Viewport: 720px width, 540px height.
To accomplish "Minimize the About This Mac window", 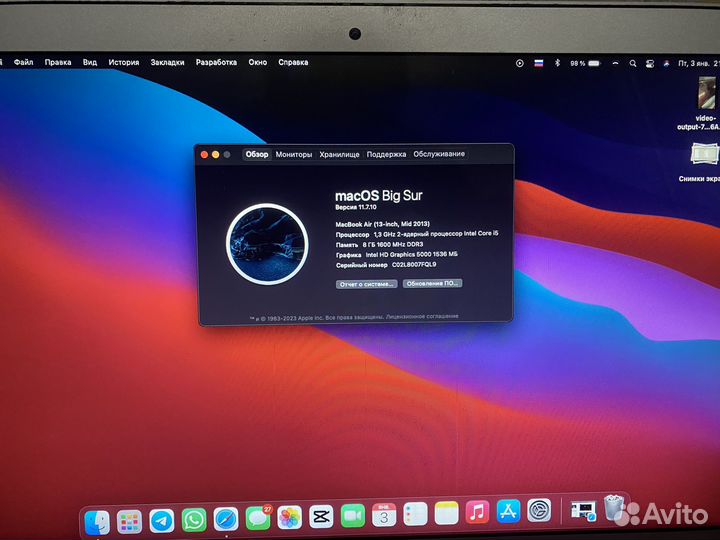I will pyautogui.click(x=215, y=155).
